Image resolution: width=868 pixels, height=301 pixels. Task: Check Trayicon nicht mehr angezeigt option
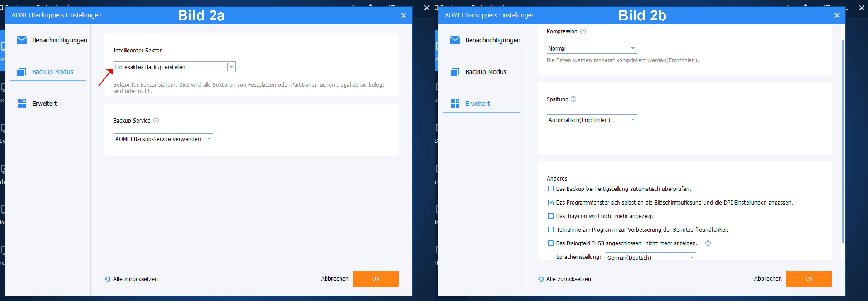point(551,216)
